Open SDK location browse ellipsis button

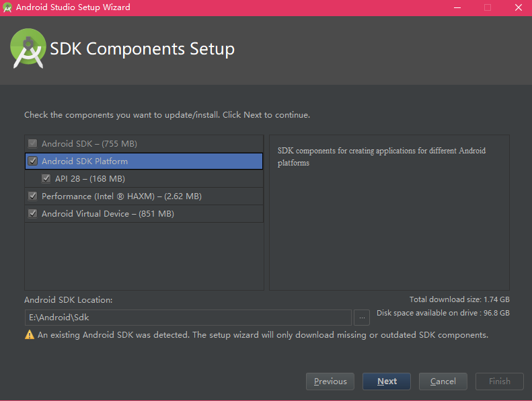pyautogui.click(x=362, y=318)
